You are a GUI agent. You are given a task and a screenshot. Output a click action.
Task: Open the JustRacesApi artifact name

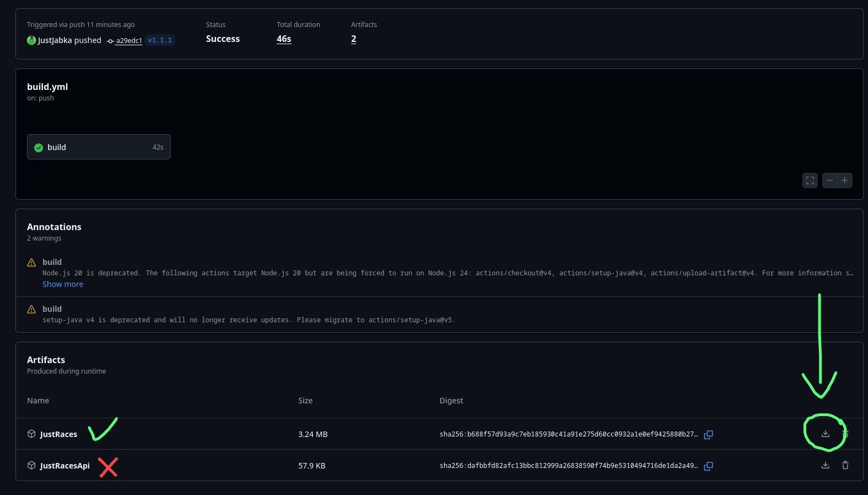65,466
